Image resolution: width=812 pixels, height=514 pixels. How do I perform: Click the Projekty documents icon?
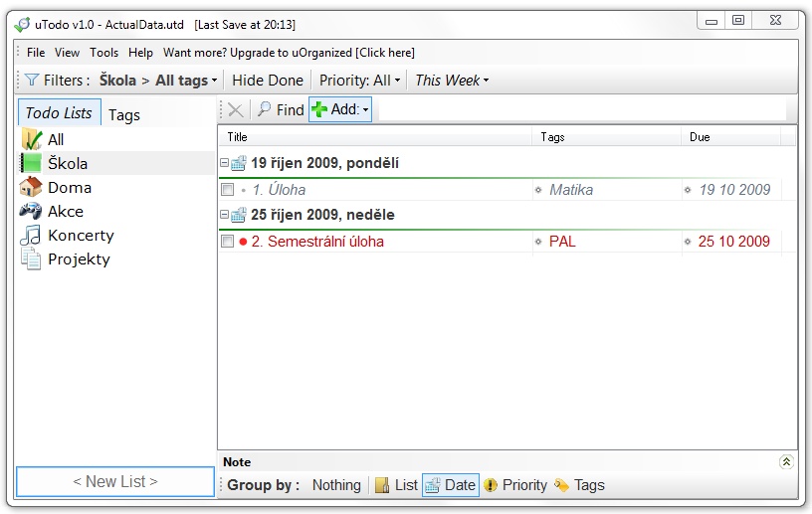31,258
